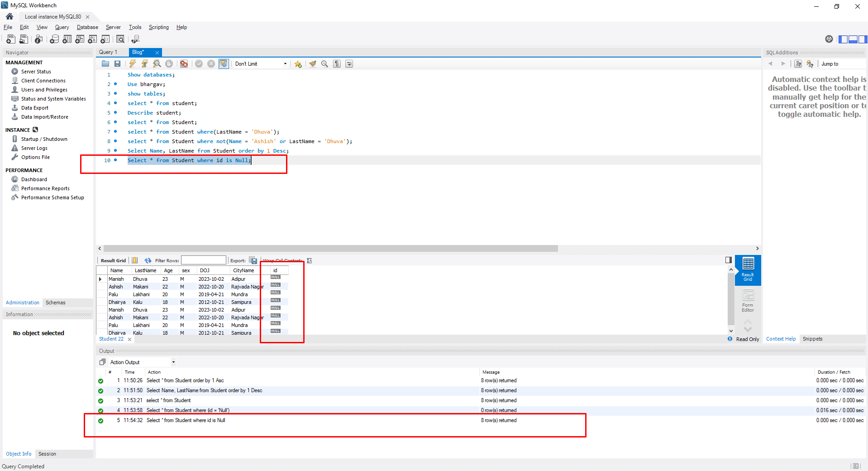Viewport: 868px width, 471px height.
Task: Open Server Status in Navigator
Action: click(36, 72)
